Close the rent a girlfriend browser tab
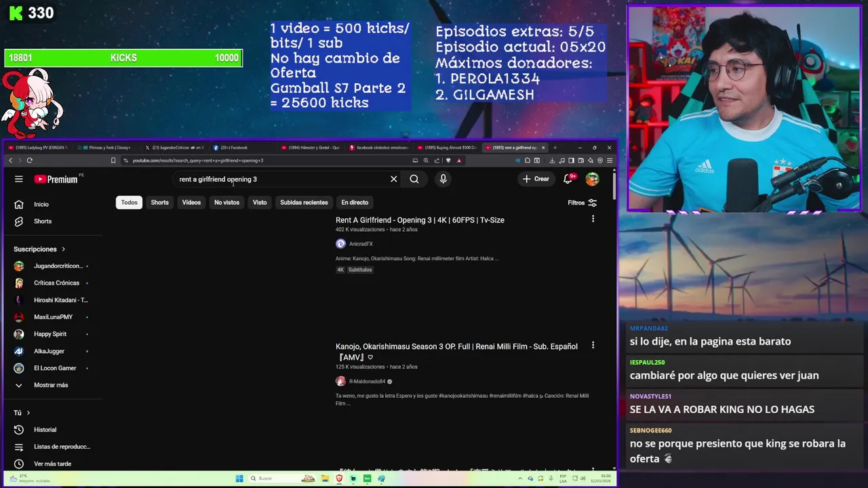The height and width of the screenshot is (488, 868). point(542,147)
